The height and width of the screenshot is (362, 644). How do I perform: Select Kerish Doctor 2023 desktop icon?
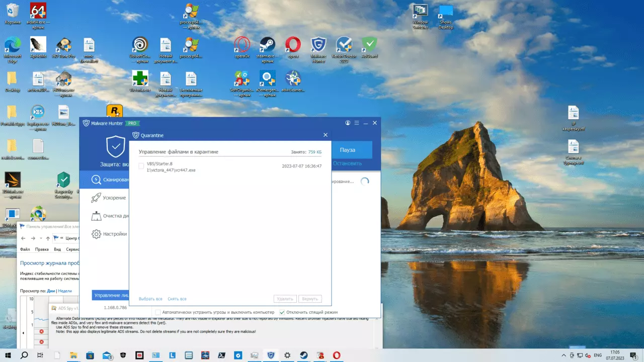[x=344, y=50]
